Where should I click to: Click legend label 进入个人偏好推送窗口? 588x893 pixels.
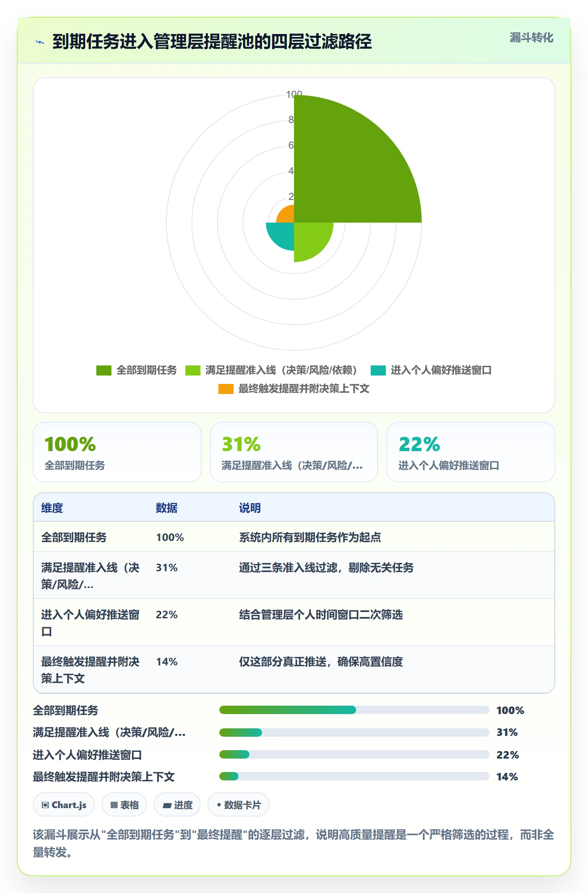coord(441,370)
